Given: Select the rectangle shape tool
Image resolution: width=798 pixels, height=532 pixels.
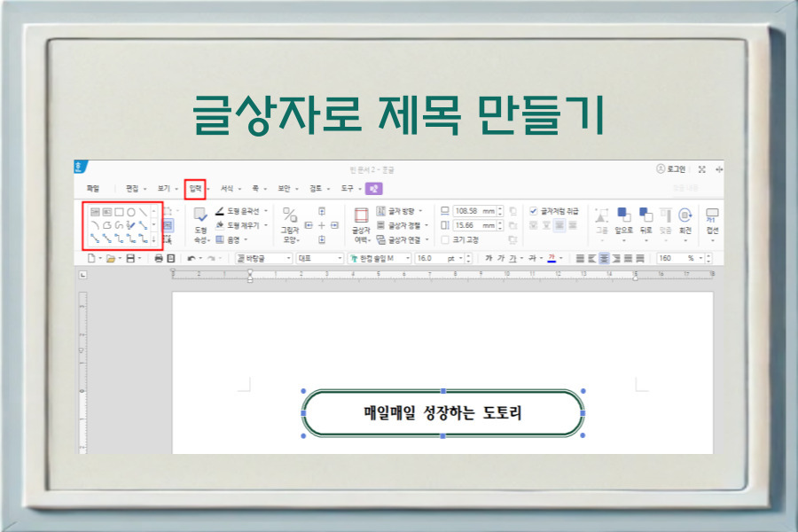Looking at the screenshot, I should 119,212.
